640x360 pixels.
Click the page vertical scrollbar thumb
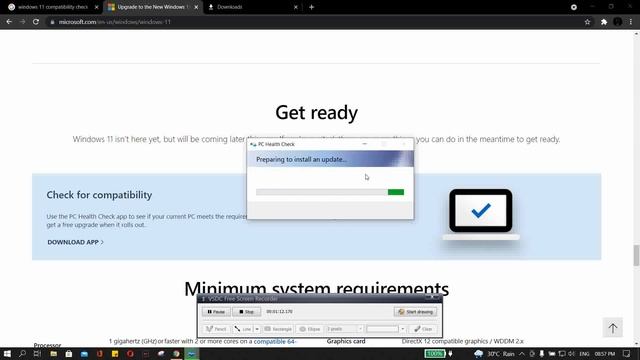coord(636,256)
